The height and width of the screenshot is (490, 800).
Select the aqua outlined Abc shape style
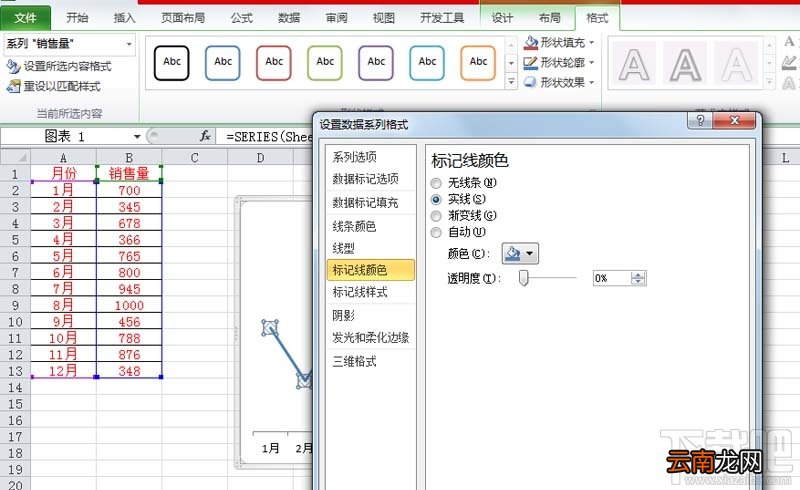click(427, 63)
